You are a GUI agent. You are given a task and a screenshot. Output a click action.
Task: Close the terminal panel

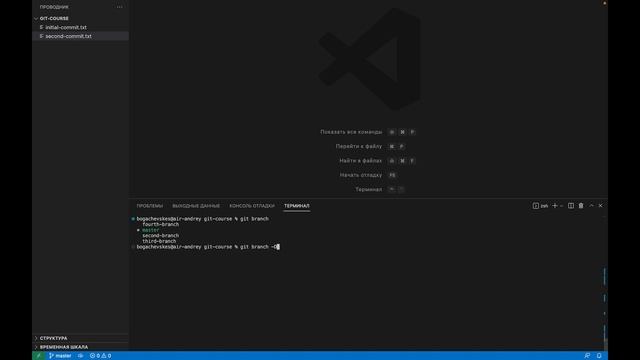point(600,206)
